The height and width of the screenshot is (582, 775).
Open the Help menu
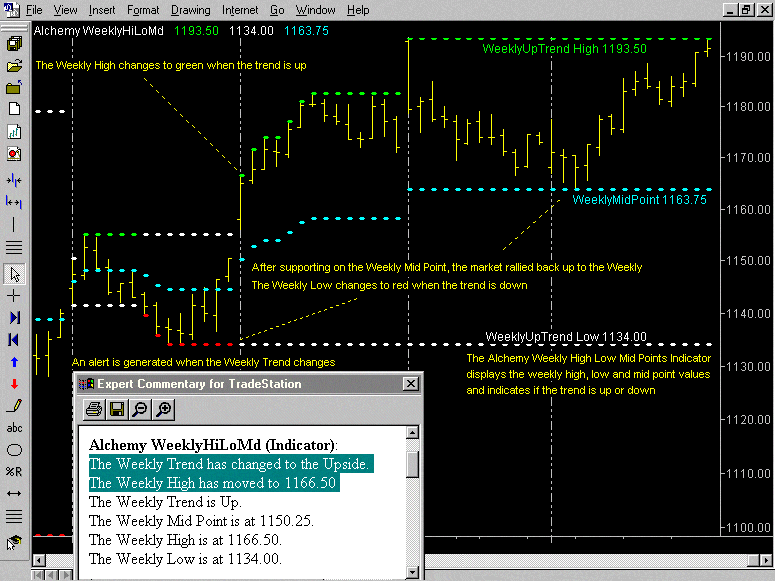click(x=358, y=10)
